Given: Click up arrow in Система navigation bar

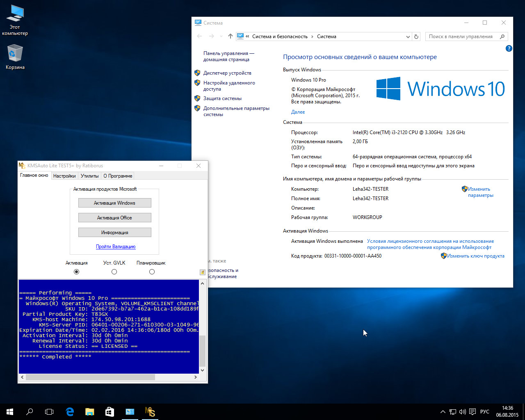Looking at the screenshot, I should [231, 37].
